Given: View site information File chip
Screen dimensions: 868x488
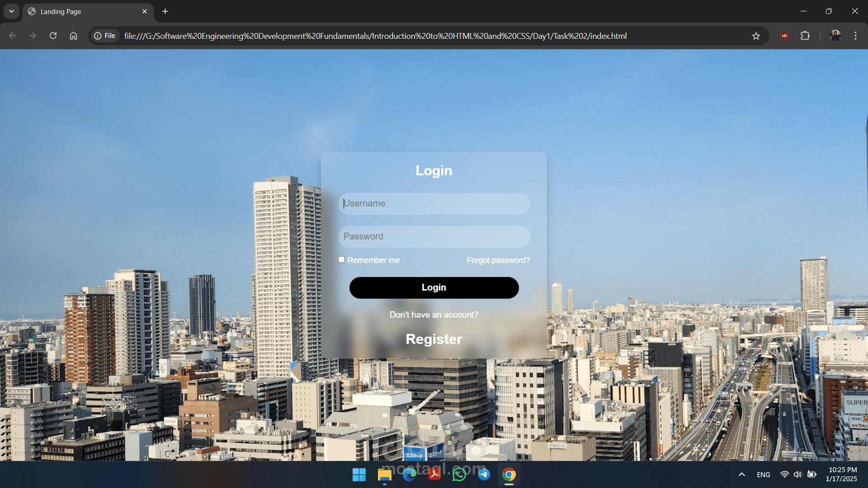Looking at the screenshot, I should pyautogui.click(x=105, y=36).
